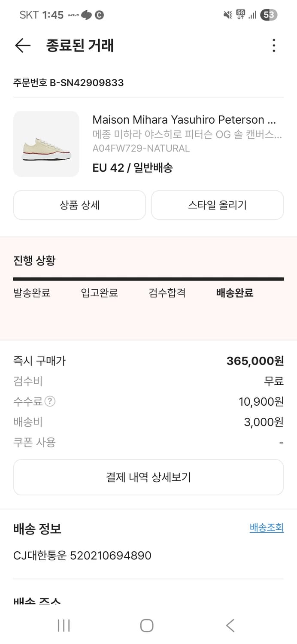Tap the shipping progress bar
Screen dimensions: 297x644
click(x=148, y=279)
